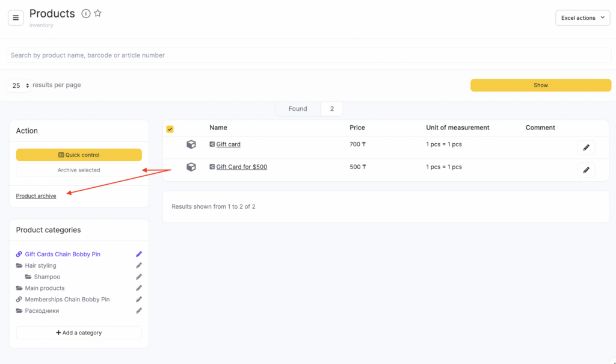Click the info icon beside Products title
The image size is (616, 364).
[86, 14]
